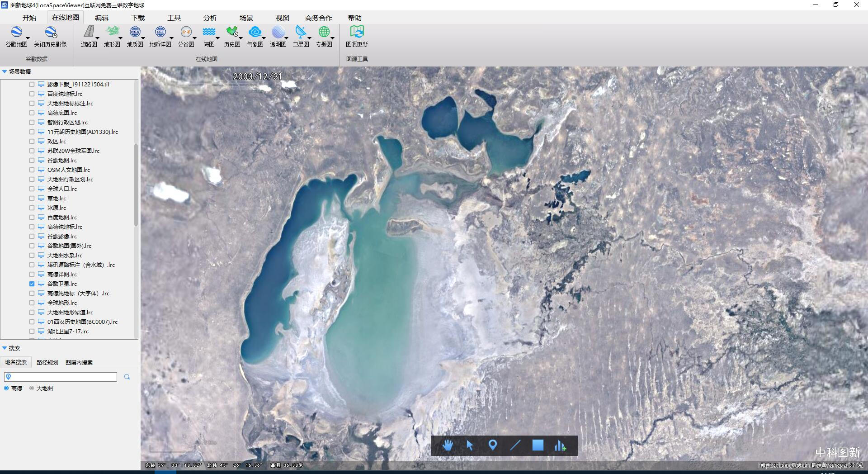
Task: Expand the 分省图 dropdown arrow
Action: click(194, 38)
